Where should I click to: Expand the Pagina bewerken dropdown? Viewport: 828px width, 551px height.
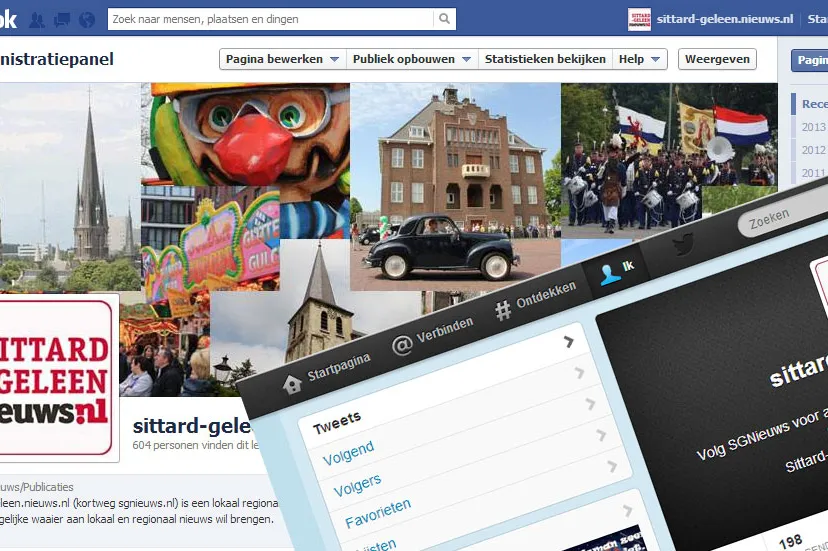pos(283,59)
